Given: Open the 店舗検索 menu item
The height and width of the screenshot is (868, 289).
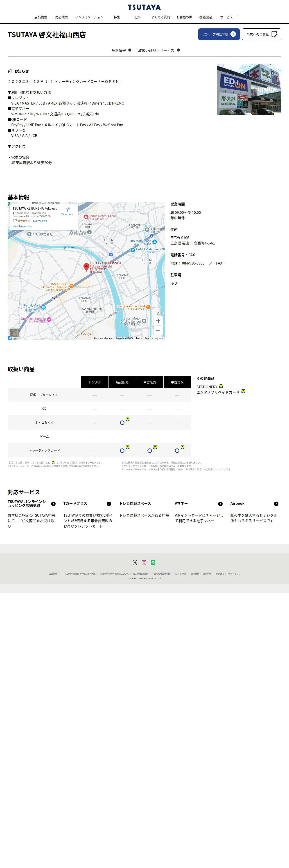Looking at the screenshot, I should click(x=41, y=17).
